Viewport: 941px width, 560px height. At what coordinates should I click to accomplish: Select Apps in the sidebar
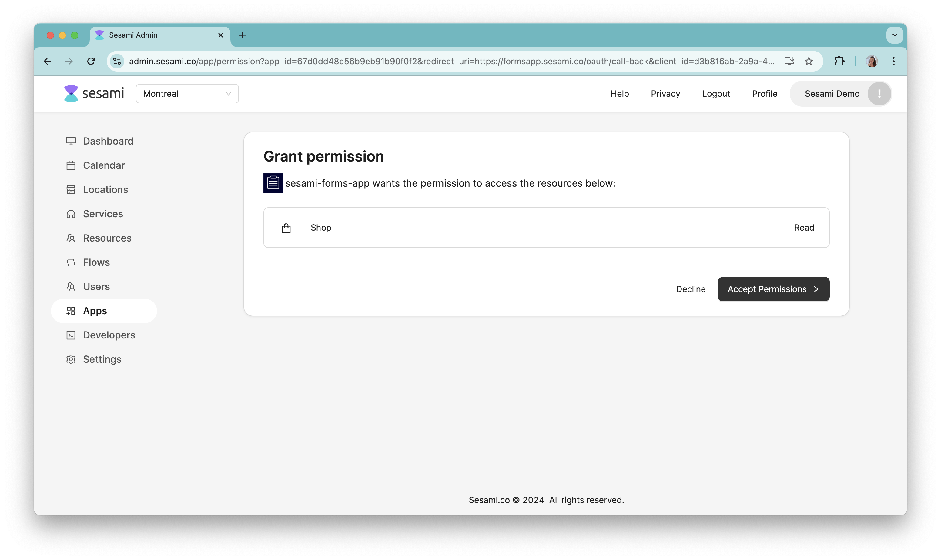point(104,311)
